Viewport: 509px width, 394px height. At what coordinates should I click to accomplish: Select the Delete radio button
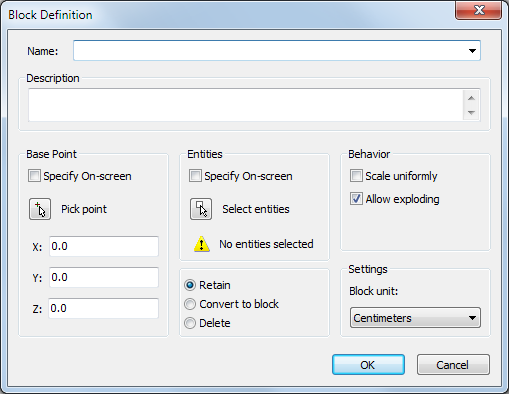point(190,323)
